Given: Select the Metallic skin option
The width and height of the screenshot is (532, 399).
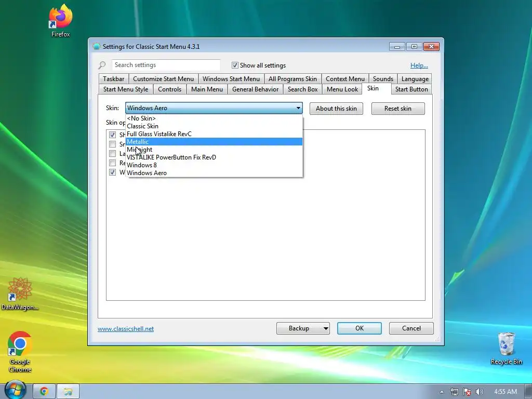Looking at the screenshot, I should coord(214,141).
